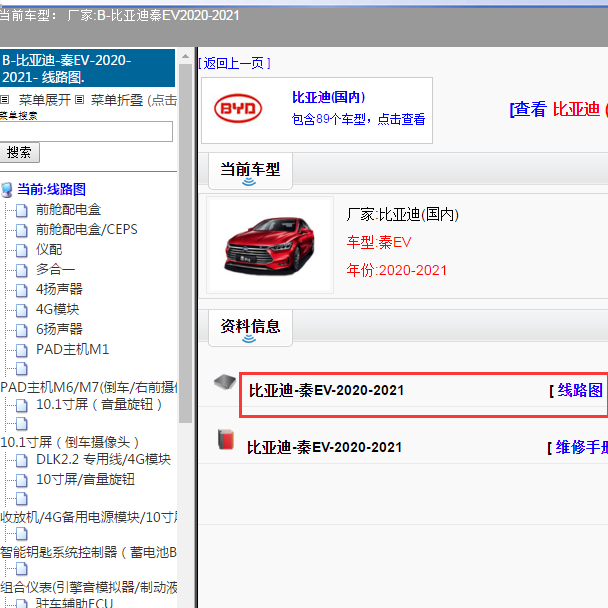Click the document icon beside 前舱配电盒/CEPS
The height and width of the screenshot is (608, 608).
[22, 230]
